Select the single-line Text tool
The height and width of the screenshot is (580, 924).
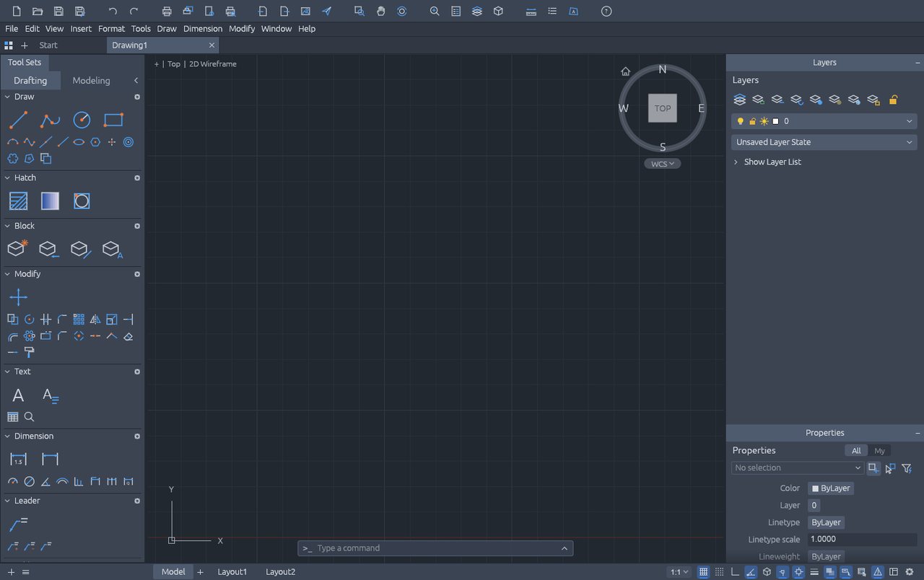[x=18, y=395]
